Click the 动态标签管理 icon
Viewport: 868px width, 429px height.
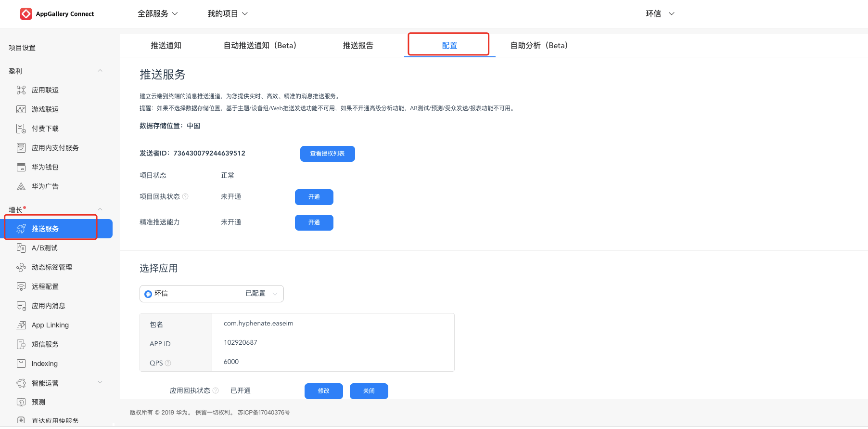click(x=21, y=267)
